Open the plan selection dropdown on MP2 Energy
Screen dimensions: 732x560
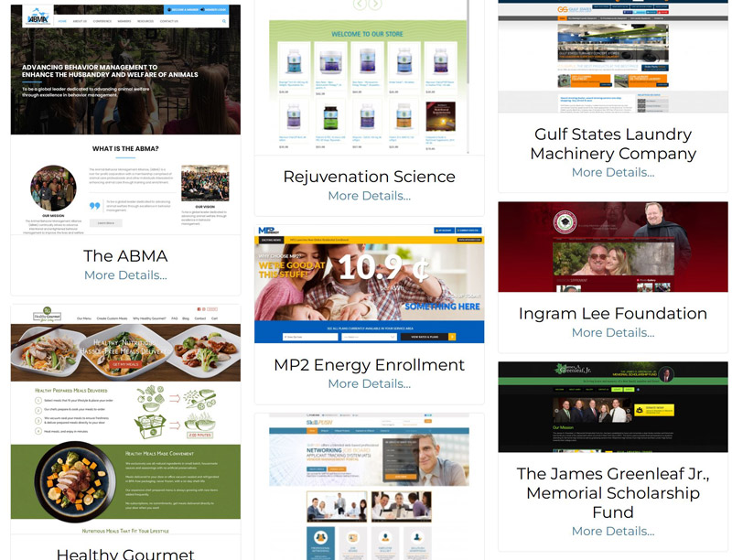pyautogui.click(x=369, y=337)
